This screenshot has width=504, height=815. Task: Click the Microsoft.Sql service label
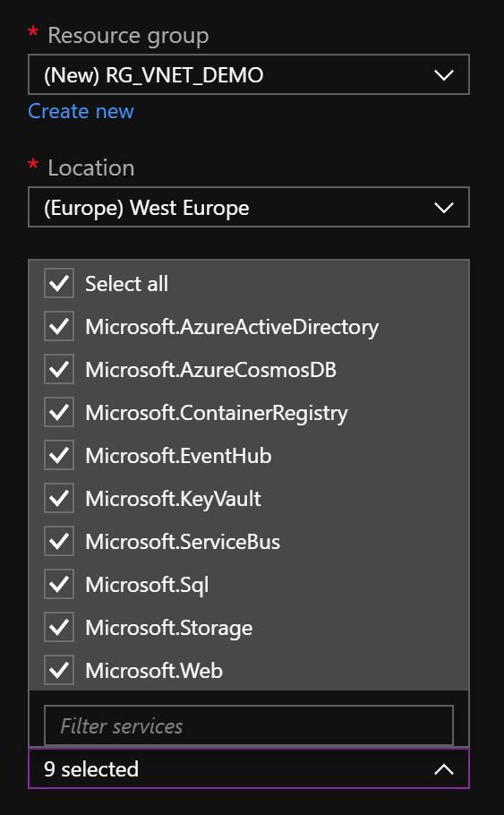tap(147, 585)
